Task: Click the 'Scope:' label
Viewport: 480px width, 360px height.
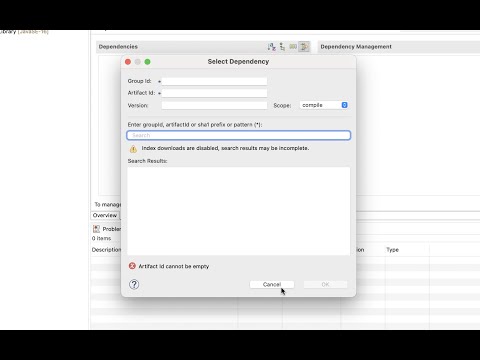Action: tap(282, 105)
